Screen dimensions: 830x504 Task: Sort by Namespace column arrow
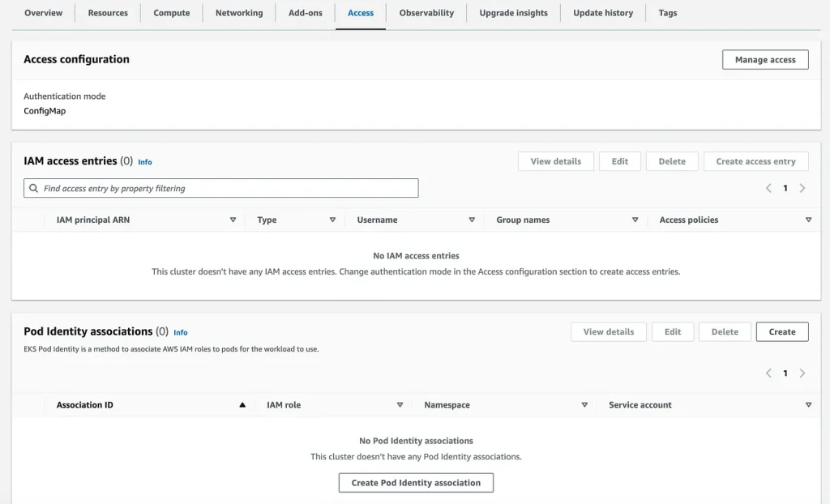(x=584, y=405)
